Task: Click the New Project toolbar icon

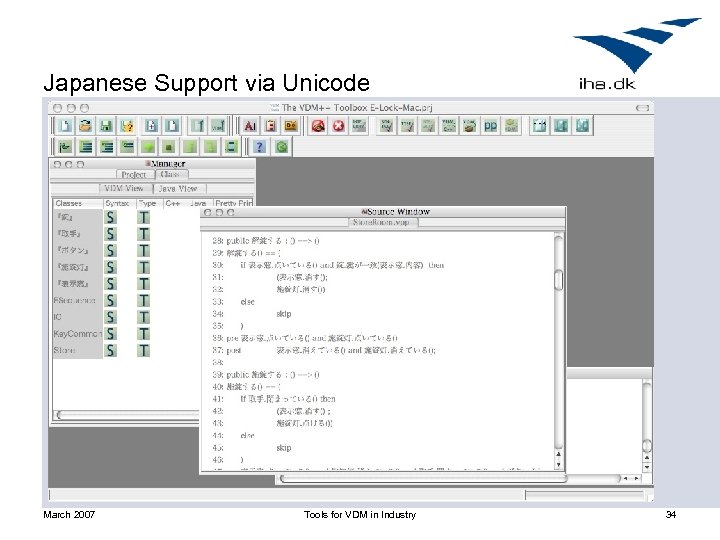Action: (65, 126)
